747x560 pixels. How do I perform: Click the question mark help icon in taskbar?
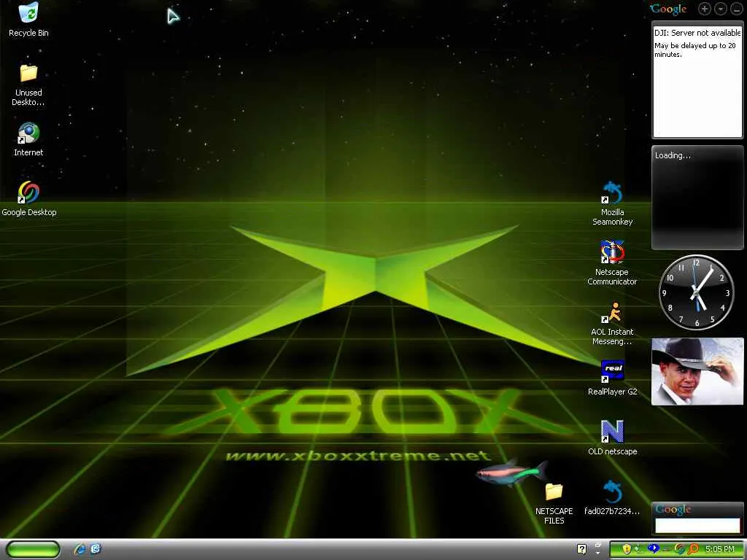click(x=581, y=549)
